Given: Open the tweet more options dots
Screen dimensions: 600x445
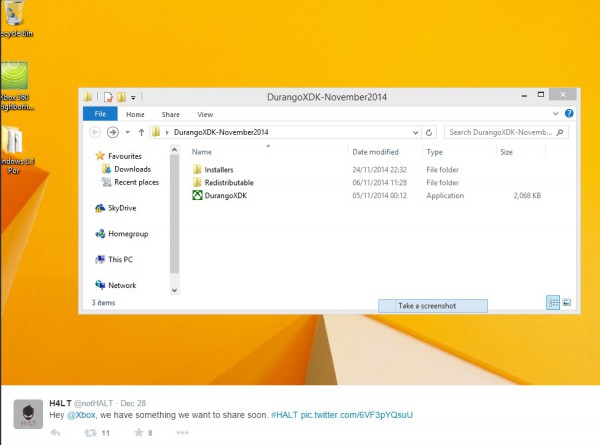Looking at the screenshot, I should 182,433.
